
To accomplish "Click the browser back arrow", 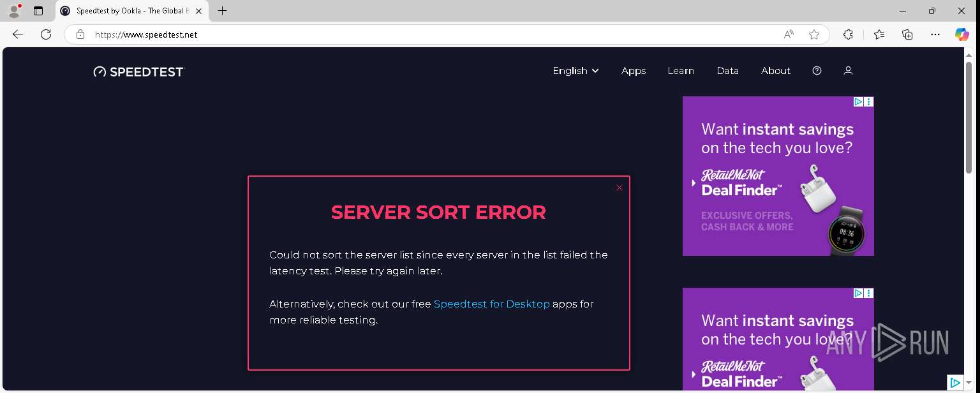I will click(18, 34).
